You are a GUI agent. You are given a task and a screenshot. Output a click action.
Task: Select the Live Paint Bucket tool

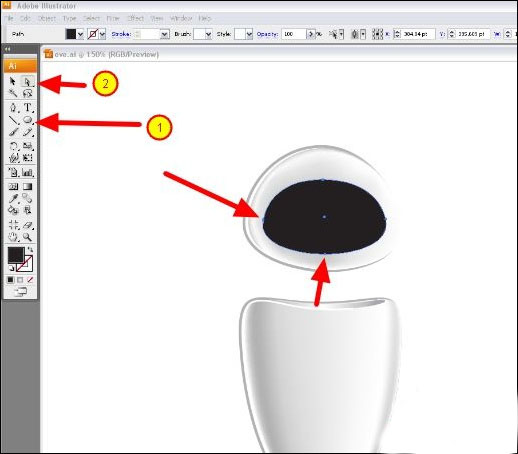click(13, 210)
